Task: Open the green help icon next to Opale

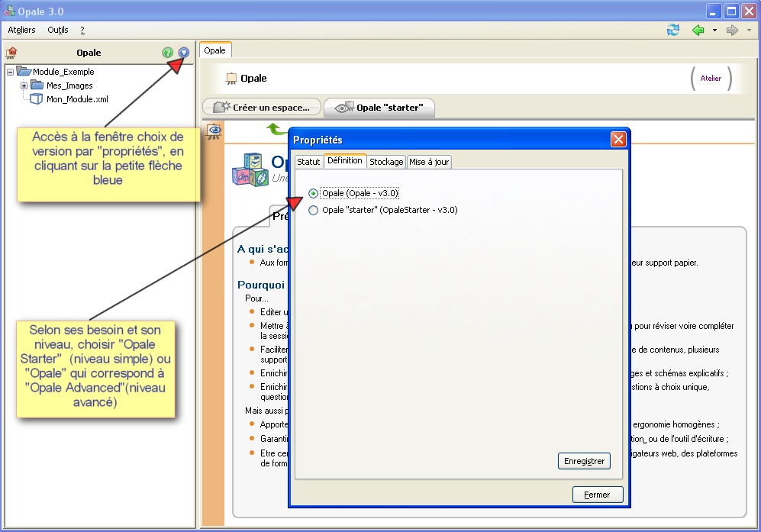Action: pos(167,53)
